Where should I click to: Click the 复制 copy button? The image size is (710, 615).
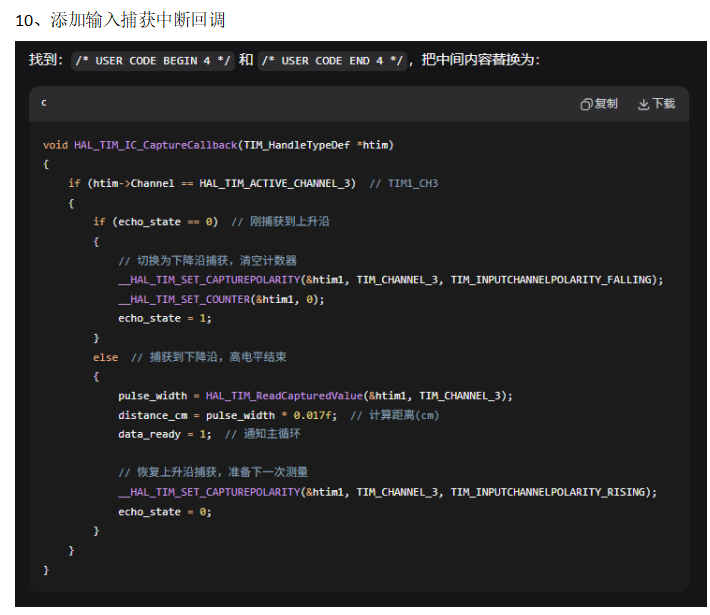(599, 104)
